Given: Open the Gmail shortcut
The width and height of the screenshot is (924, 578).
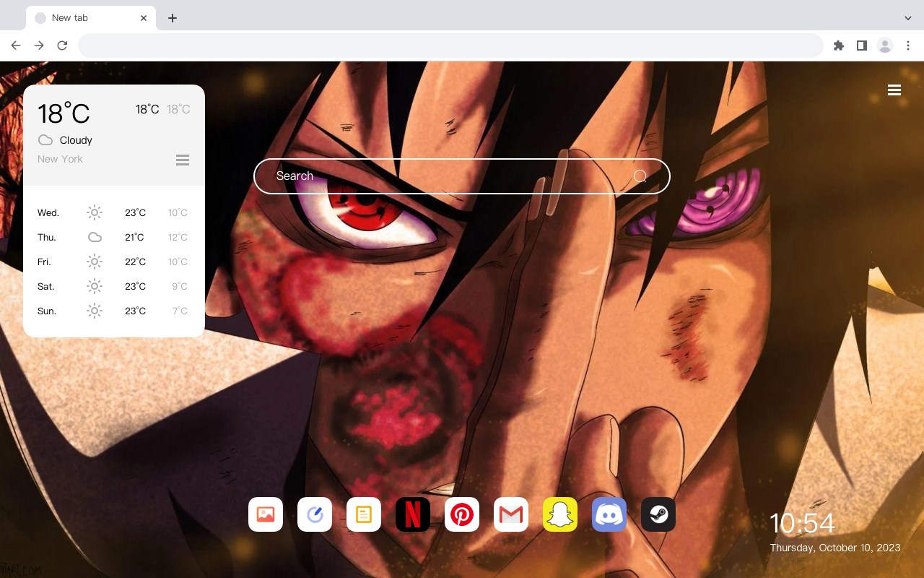Looking at the screenshot, I should pos(511,514).
